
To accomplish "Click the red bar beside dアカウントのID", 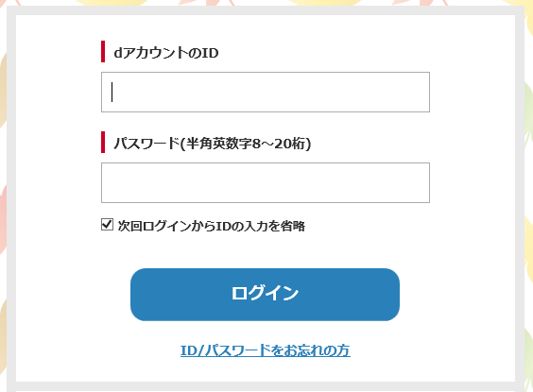I will pyautogui.click(x=103, y=51).
